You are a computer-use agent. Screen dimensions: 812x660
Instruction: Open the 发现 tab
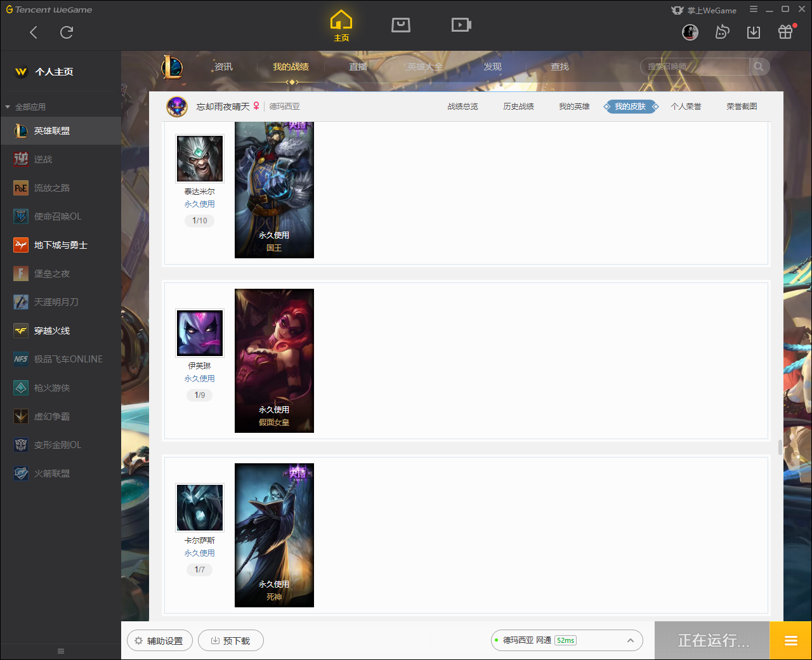tap(492, 67)
